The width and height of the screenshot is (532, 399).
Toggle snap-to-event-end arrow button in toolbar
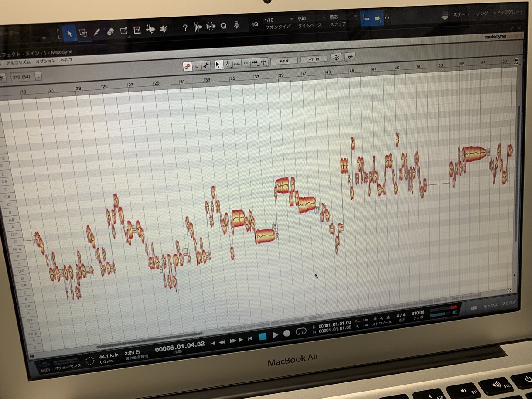[x=377, y=19]
